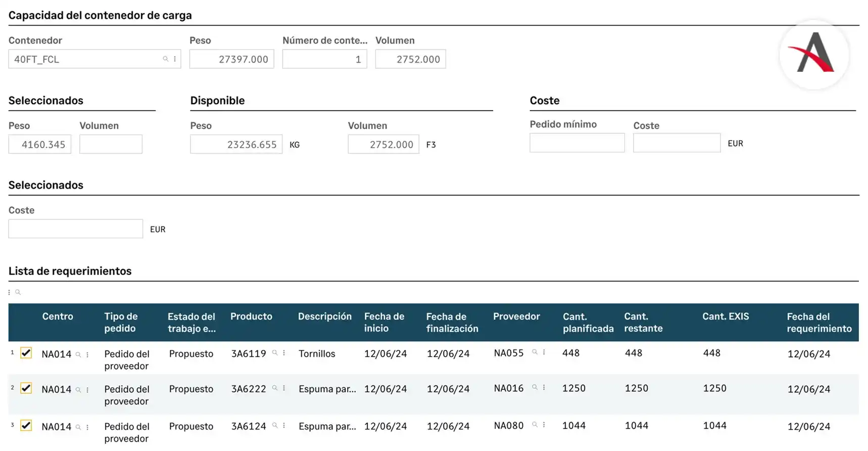The image size is (868, 451).
Task: Sort by the Producto column header
Action: coord(251,317)
